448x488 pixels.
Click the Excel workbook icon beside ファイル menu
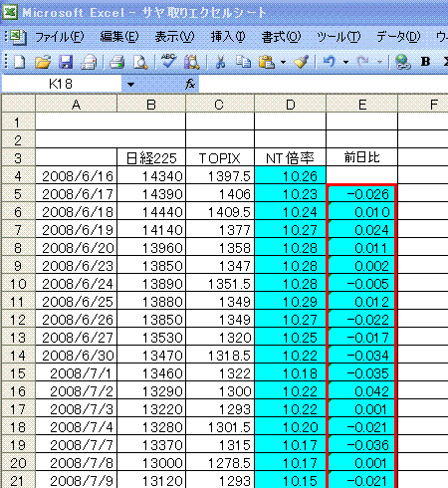click(x=18, y=37)
